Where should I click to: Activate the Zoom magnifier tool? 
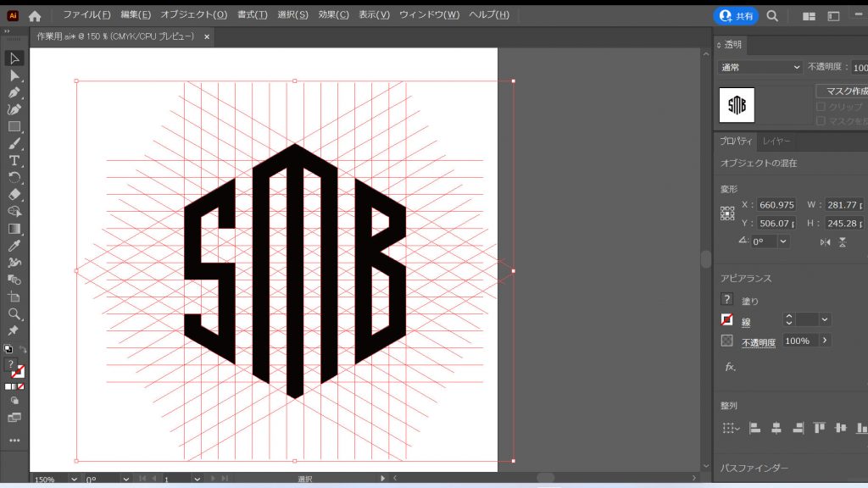[x=14, y=314]
